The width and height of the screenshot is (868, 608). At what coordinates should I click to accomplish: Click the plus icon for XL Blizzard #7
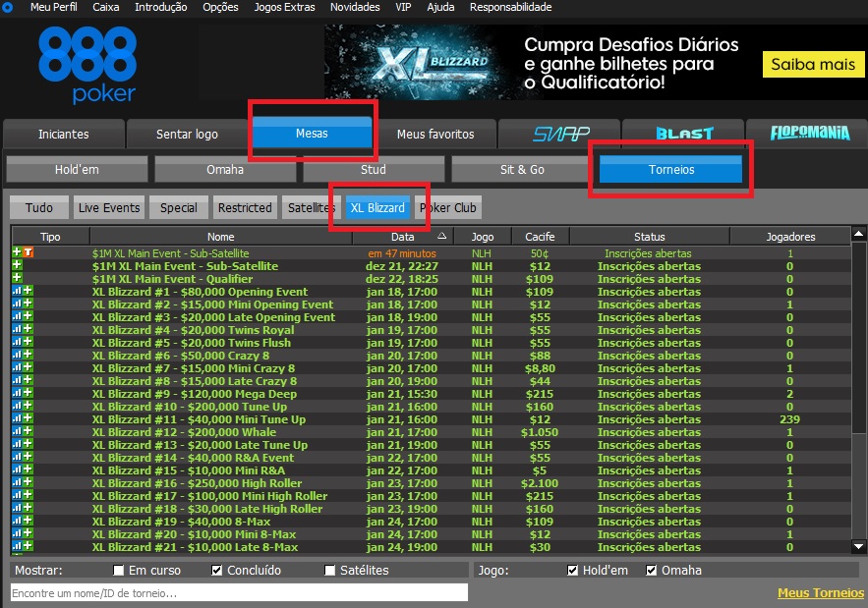(29, 367)
